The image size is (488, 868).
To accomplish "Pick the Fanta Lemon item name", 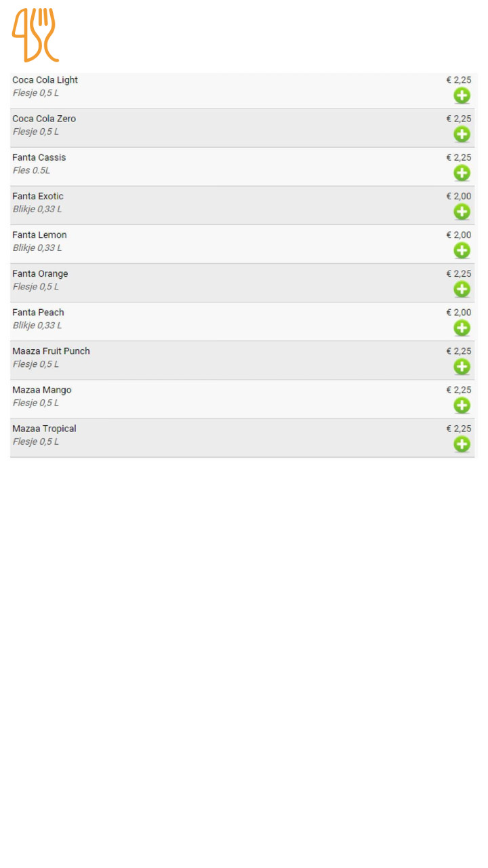I will coord(39,235).
